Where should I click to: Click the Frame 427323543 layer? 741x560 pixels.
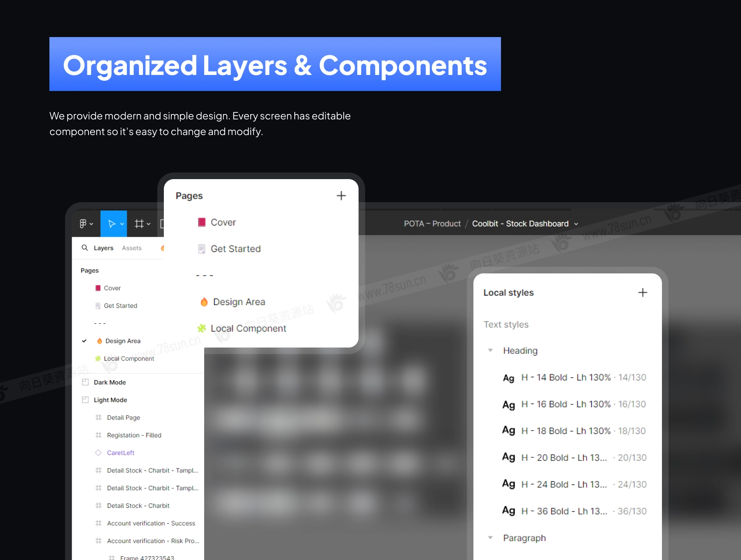click(147, 558)
